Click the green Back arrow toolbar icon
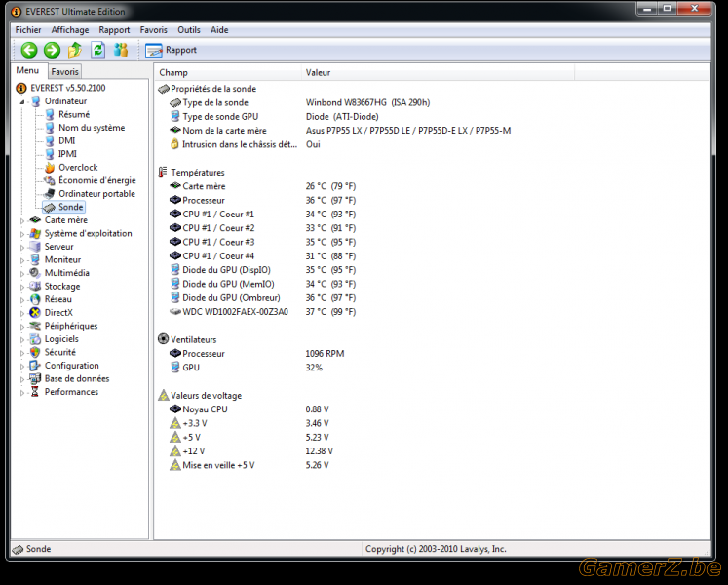 pyautogui.click(x=29, y=50)
